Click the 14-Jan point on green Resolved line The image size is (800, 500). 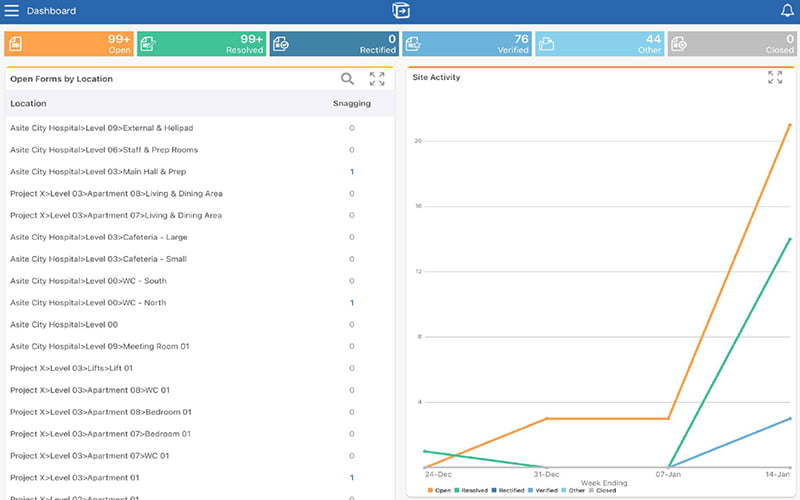(x=790, y=239)
